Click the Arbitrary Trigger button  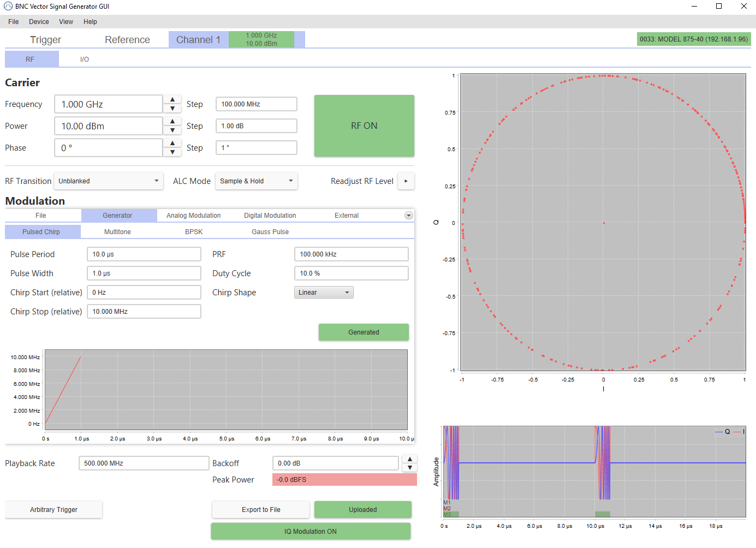coord(53,509)
